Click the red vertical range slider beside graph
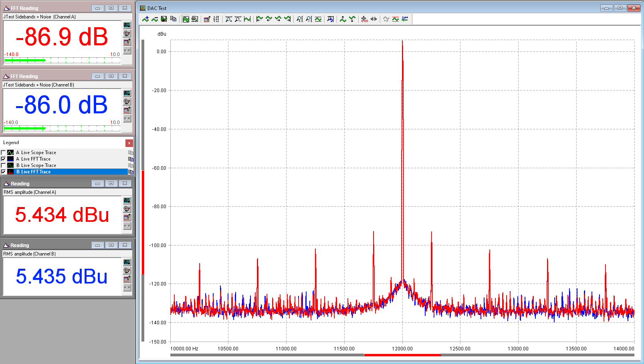Image resolution: width=644 pixels, height=364 pixels. [143, 222]
